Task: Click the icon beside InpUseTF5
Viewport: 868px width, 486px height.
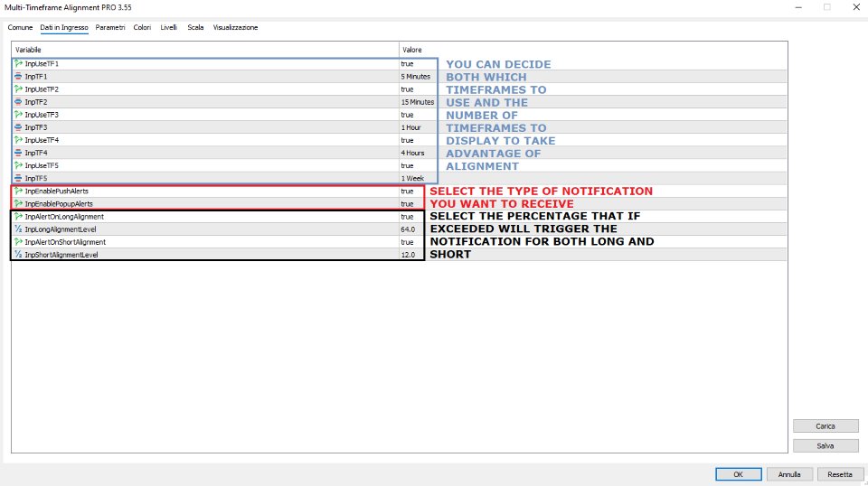Action: [18, 165]
